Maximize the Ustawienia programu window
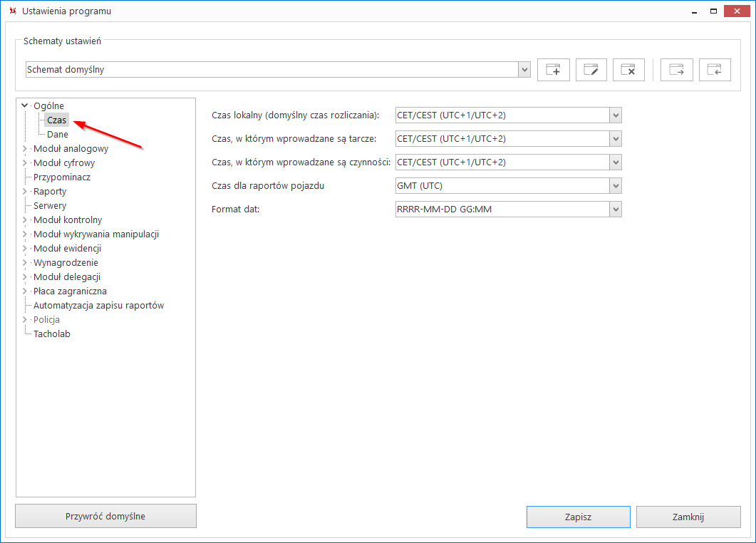Viewport: 756px width, 543px height. [713, 11]
